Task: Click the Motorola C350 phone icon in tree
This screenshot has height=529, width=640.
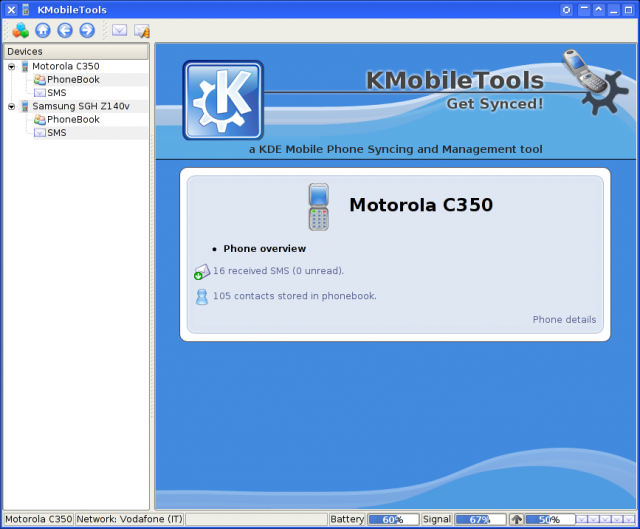Action: coord(25,67)
